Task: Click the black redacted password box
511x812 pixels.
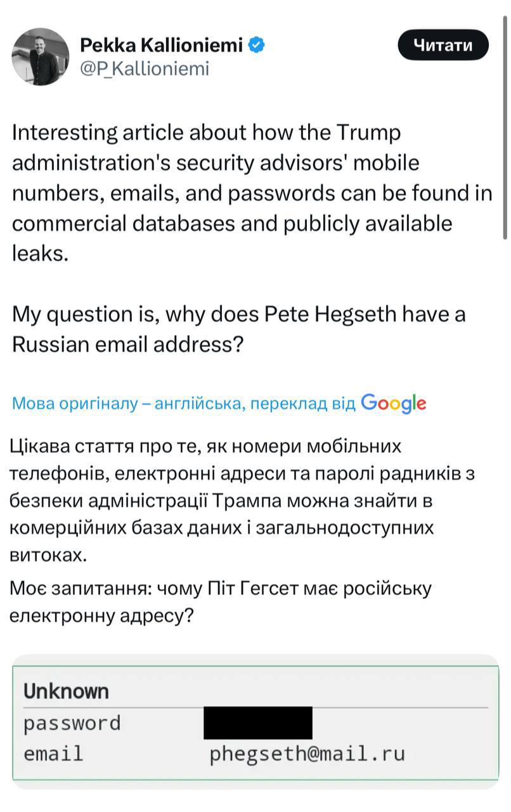Action: tap(257, 723)
